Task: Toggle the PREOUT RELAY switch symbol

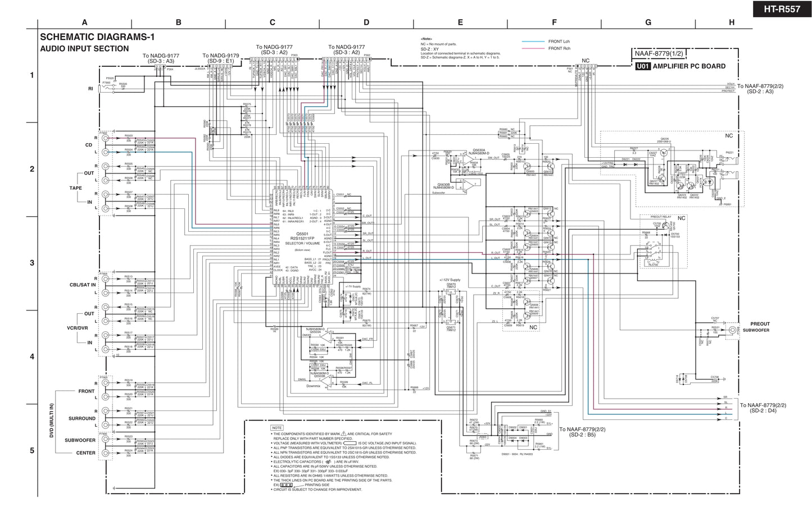Action: coord(654,249)
